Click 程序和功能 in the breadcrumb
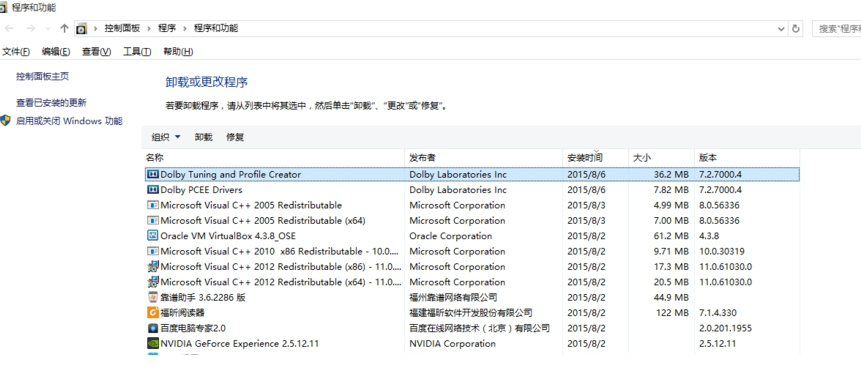 (216, 29)
